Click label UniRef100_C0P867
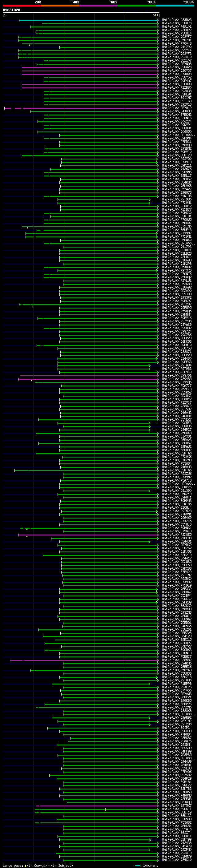Viewport: 197px width, 868px height. pos(177,443)
